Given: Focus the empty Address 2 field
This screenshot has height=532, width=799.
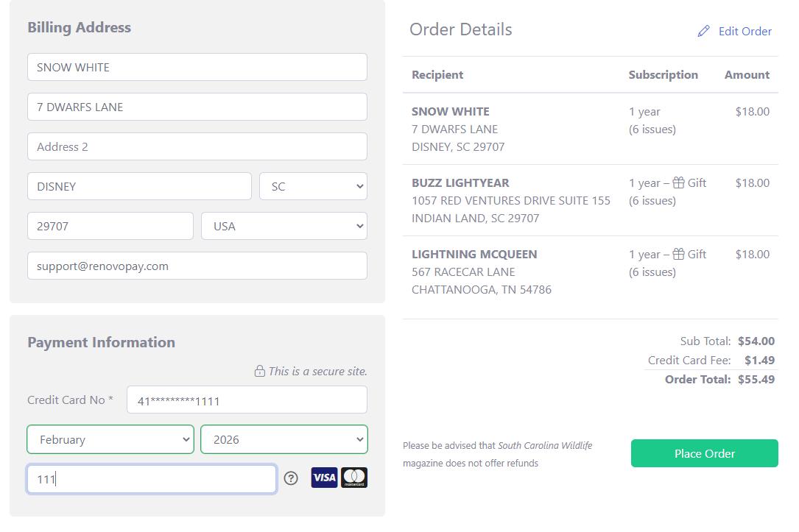Looking at the screenshot, I should click(197, 146).
